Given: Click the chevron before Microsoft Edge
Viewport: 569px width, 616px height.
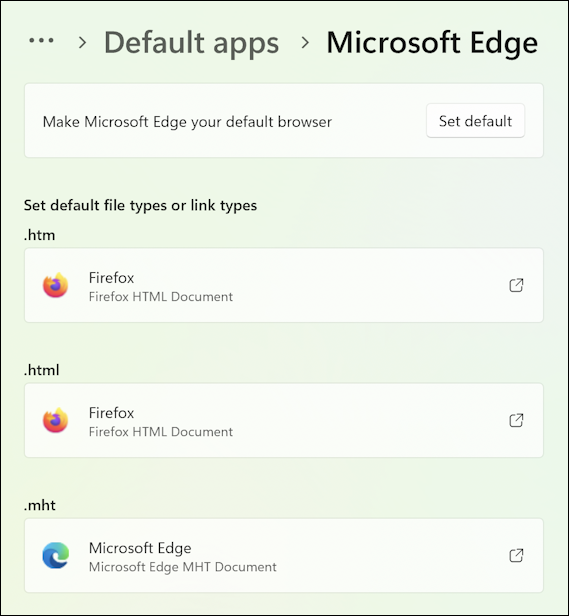Looking at the screenshot, I should [305, 42].
